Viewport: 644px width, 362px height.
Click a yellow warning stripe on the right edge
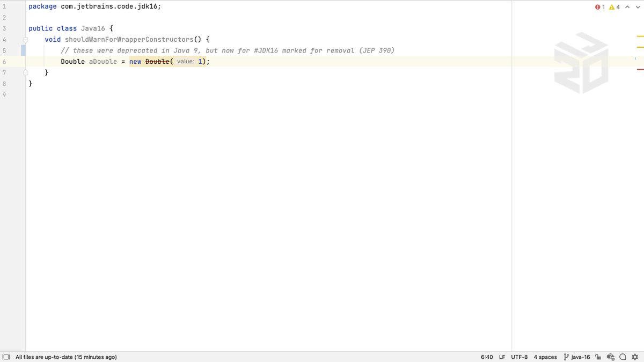click(x=640, y=36)
